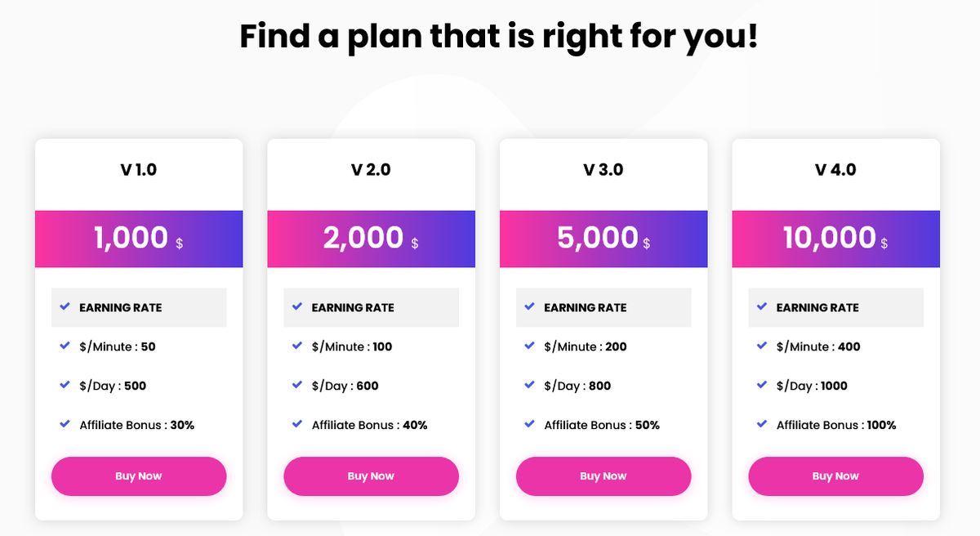
Task: Click the 1,000 $ gradient price banner
Action: point(139,239)
